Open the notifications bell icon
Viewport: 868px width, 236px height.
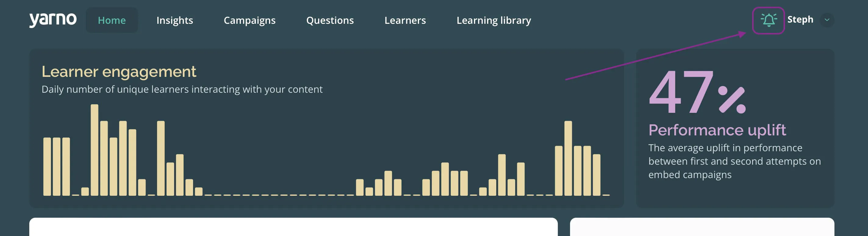(x=769, y=20)
